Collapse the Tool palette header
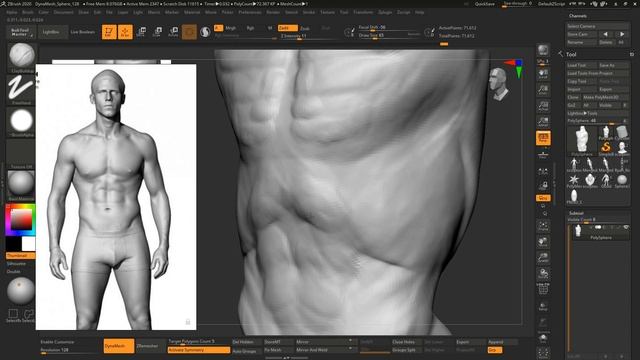This screenshot has width=640, height=360. 571,54
